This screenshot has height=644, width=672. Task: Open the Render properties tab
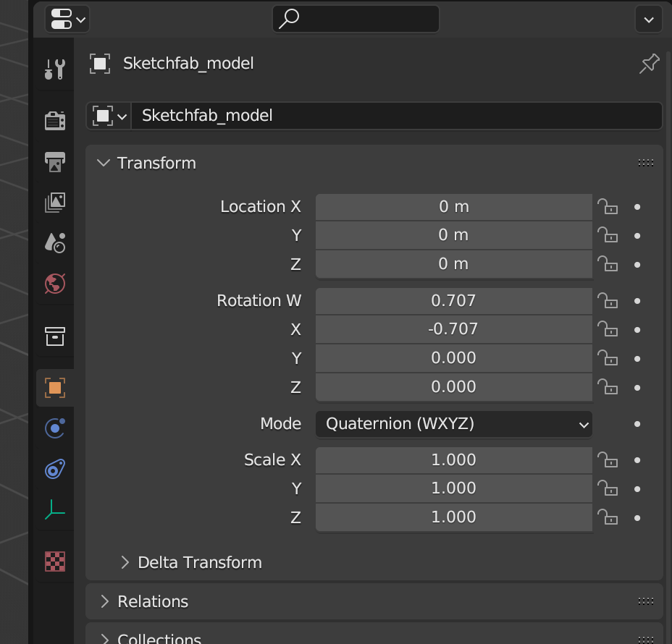point(55,121)
